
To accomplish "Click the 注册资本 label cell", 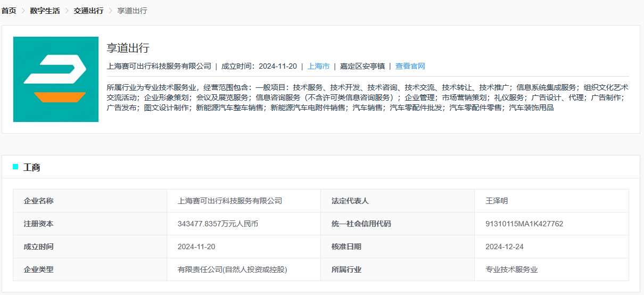I will [x=90, y=224].
